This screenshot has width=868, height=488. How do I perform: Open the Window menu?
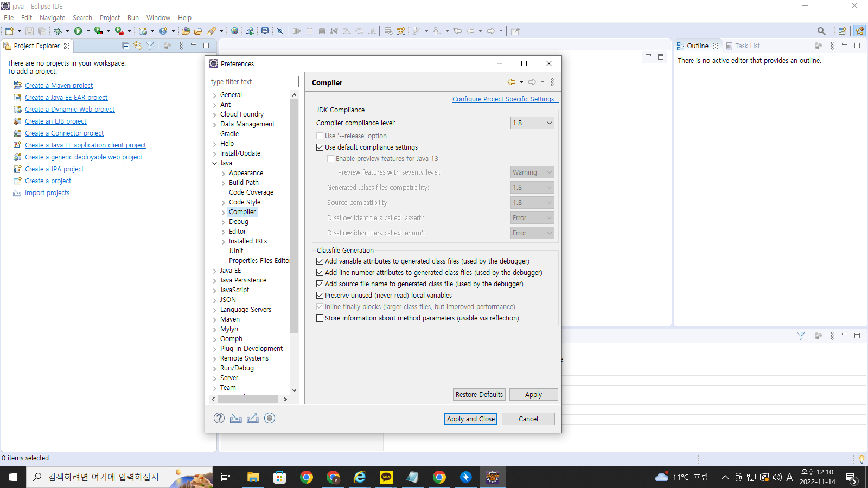(158, 17)
